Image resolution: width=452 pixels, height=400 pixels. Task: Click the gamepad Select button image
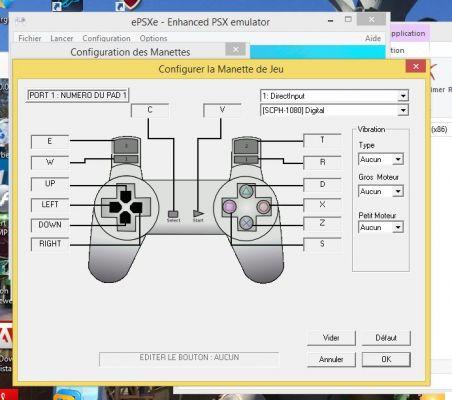click(173, 214)
